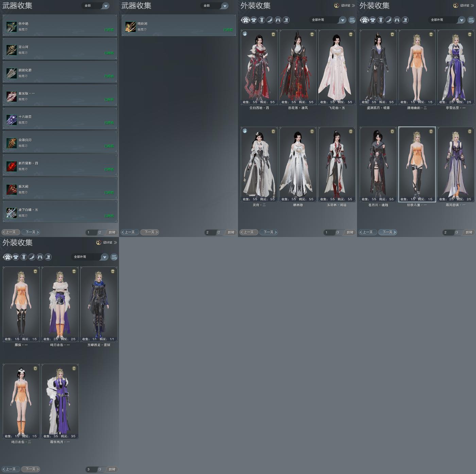Click 上一页 in outfit page 3/3 panel
Viewport: 476px width, 474px height.
[x=11, y=469]
